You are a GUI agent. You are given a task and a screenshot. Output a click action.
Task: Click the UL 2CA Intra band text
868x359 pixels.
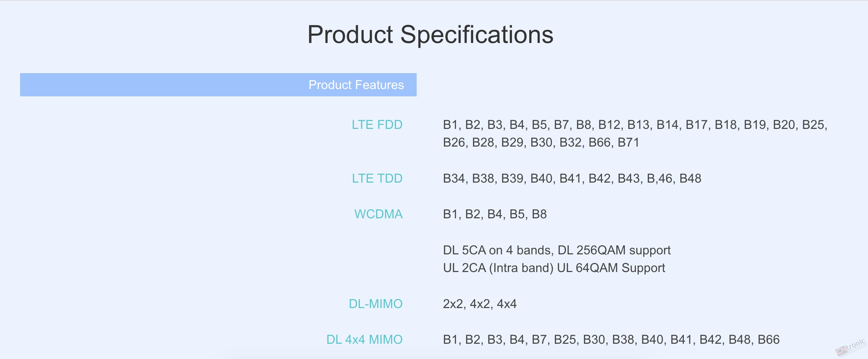pyautogui.click(x=498, y=268)
